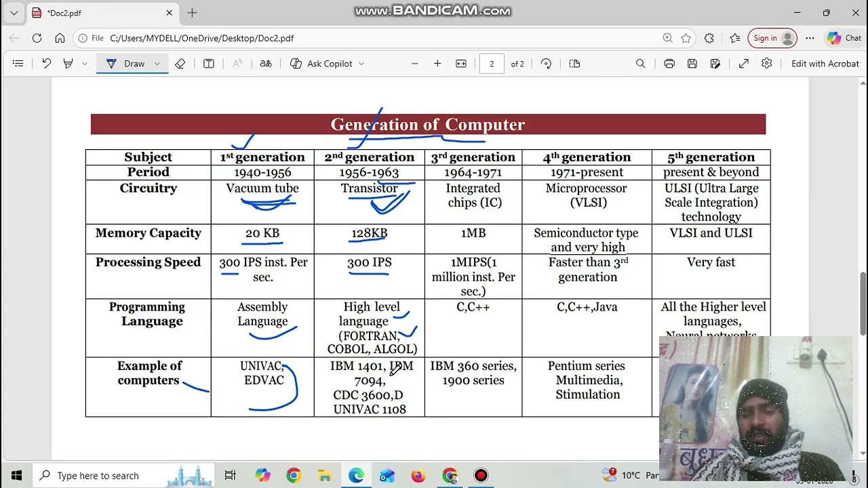Click the Read aloud icon
Screen dimensions: 868x488
[x=237, y=63]
